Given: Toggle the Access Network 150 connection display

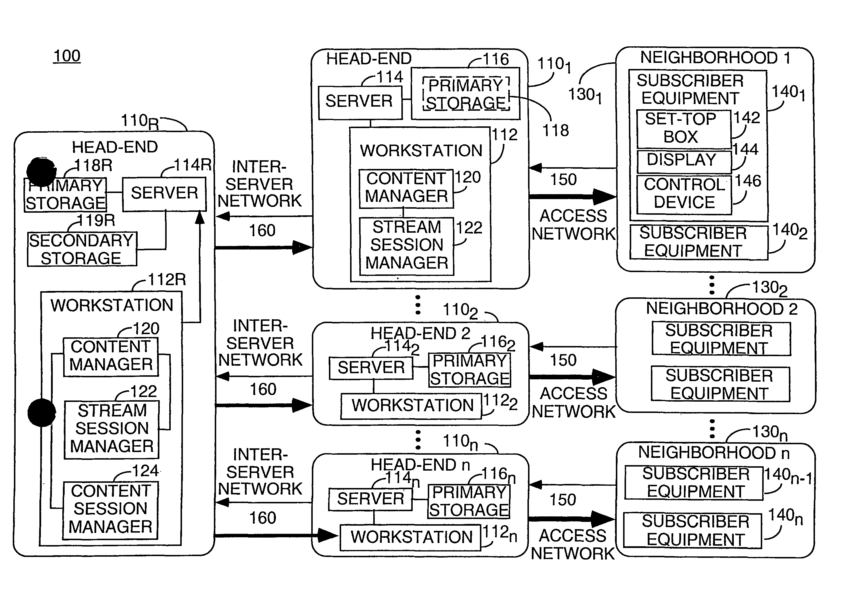Looking at the screenshot, I should pos(581,195).
